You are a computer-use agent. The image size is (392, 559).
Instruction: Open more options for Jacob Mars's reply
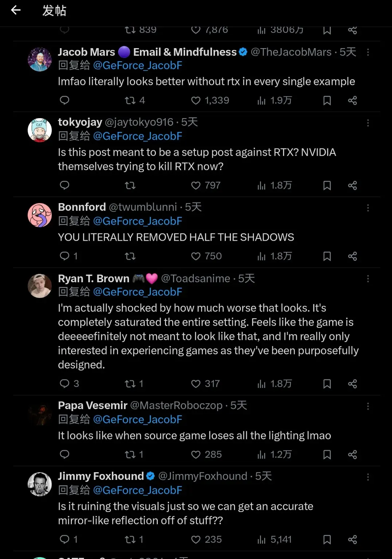click(x=368, y=52)
